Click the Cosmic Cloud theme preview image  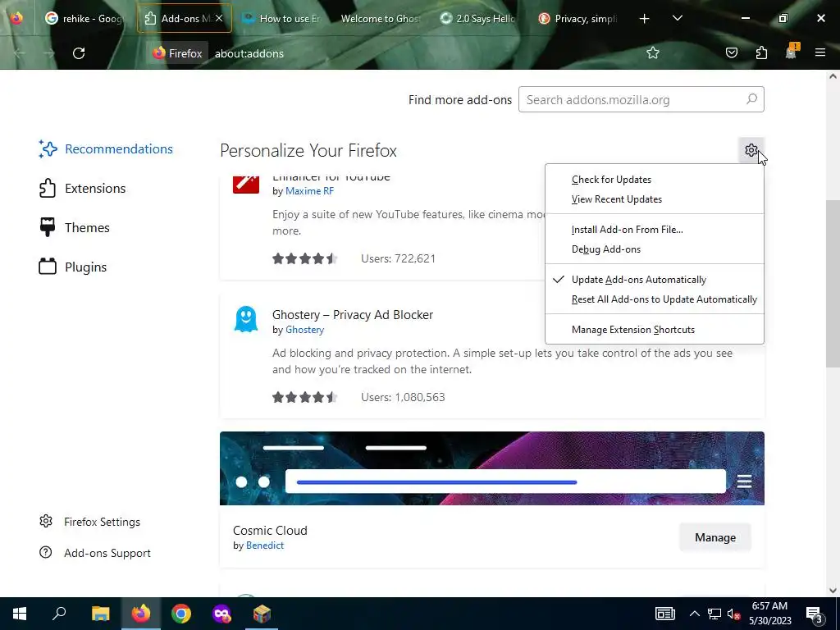pyautogui.click(x=492, y=468)
